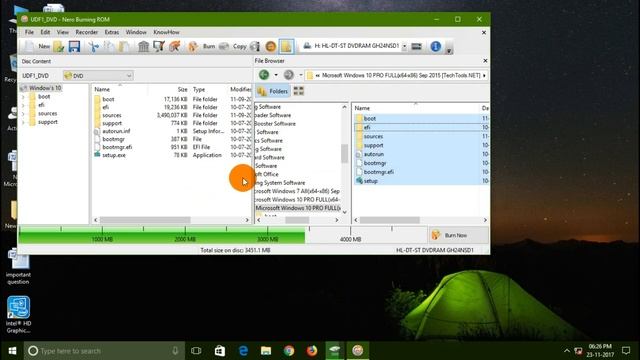The width and height of the screenshot is (640, 360).
Task: Open the File Browser path dropdown arrow
Action: click(x=484, y=76)
